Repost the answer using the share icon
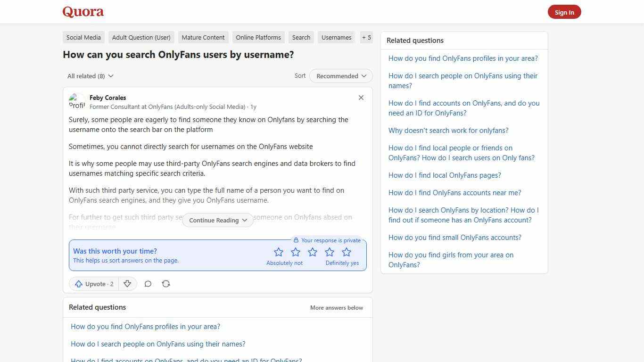 [165, 284]
